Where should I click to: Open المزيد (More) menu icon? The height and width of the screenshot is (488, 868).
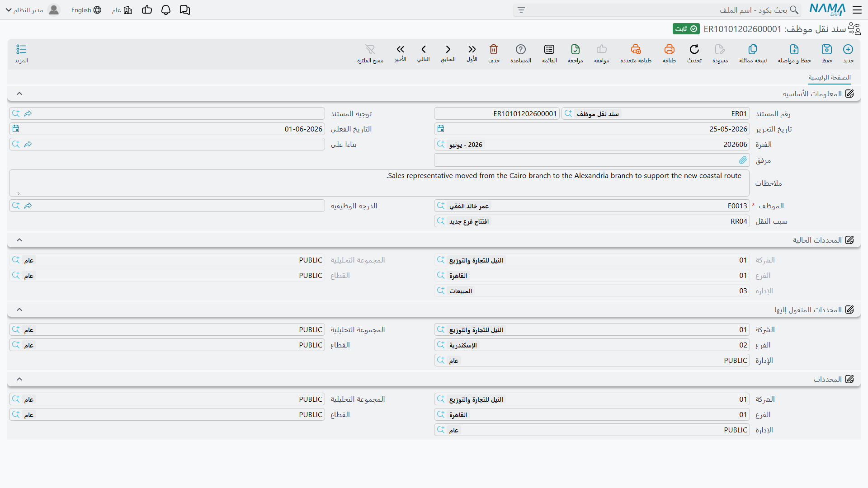(x=21, y=49)
